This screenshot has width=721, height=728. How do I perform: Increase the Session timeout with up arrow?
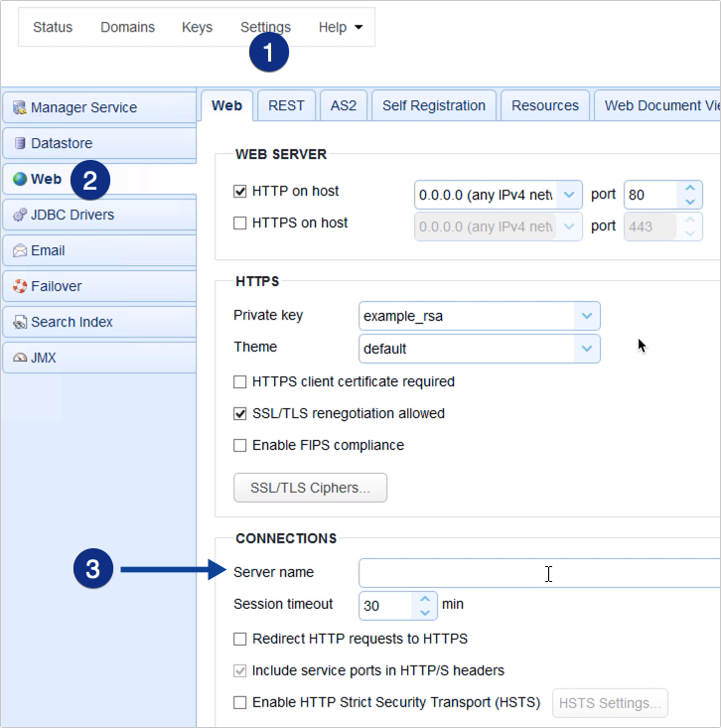pyautogui.click(x=425, y=599)
